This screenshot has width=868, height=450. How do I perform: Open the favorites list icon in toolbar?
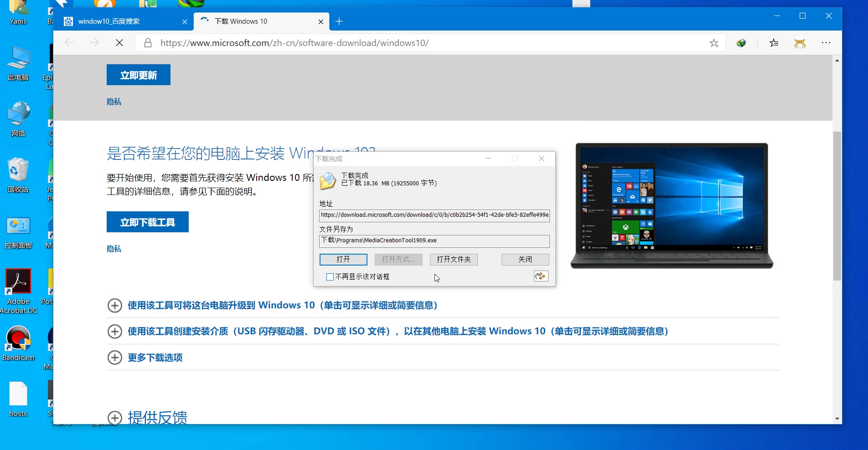click(773, 43)
